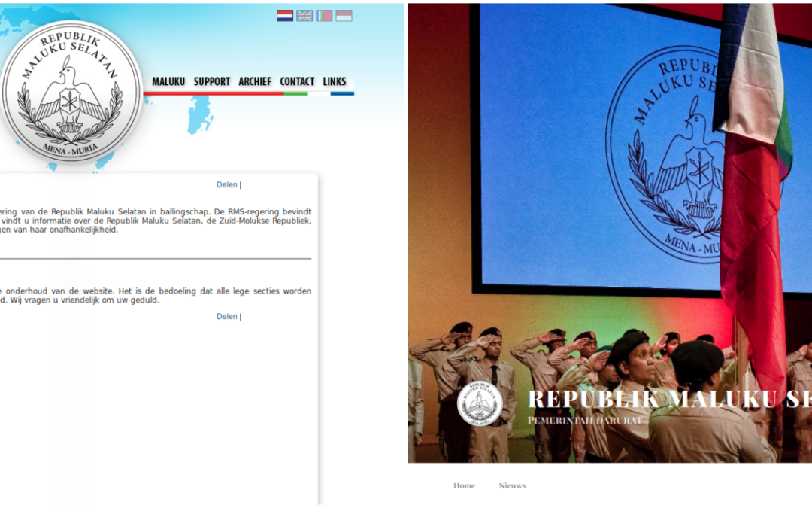Click the saluting-guards flag ceremony banner photo
The height and width of the screenshot is (508, 812).
tap(610, 233)
